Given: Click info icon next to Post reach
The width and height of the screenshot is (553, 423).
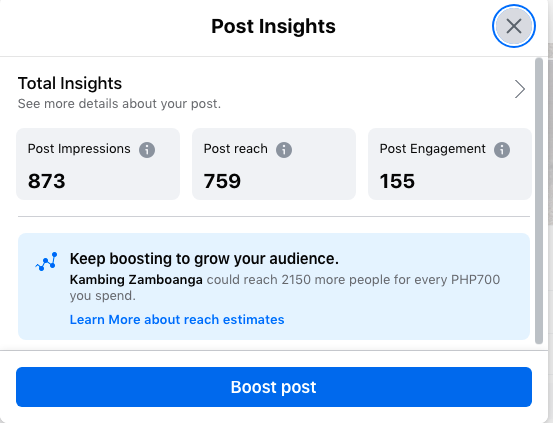Looking at the screenshot, I should click(284, 150).
